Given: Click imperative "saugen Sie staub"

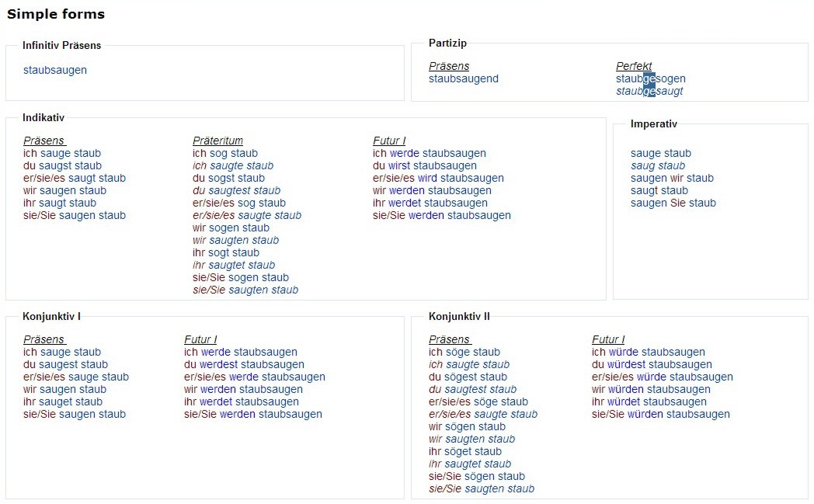Looking at the screenshot, I should pyautogui.click(x=673, y=203).
